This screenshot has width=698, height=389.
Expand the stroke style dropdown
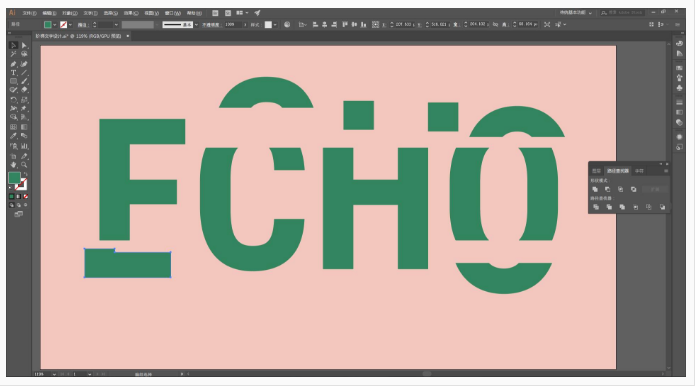click(x=196, y=25)
